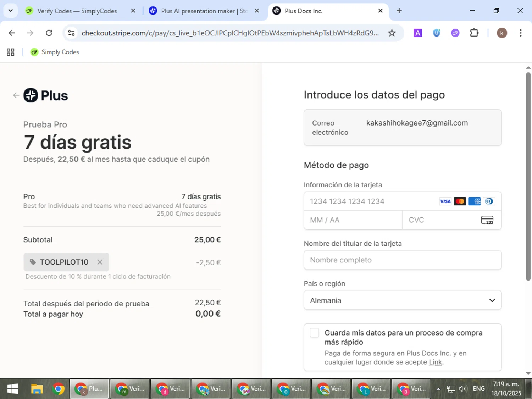Go back in browser history
532x399 pixels.
click(x=12, y=33)
